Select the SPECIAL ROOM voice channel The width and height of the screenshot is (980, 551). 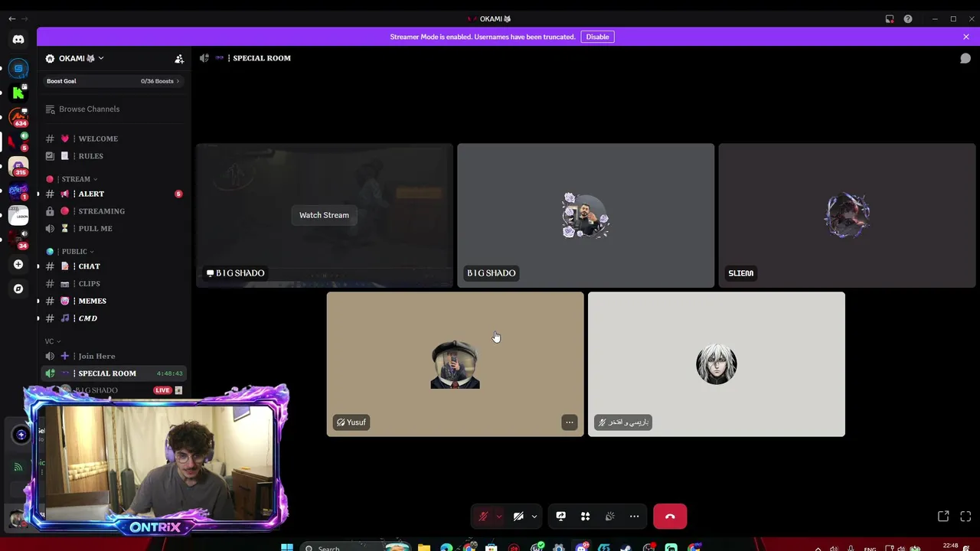tap(113, 373)
